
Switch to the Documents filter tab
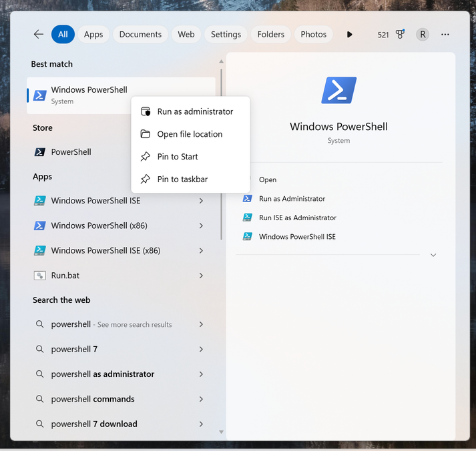click(x=140, y=34)
